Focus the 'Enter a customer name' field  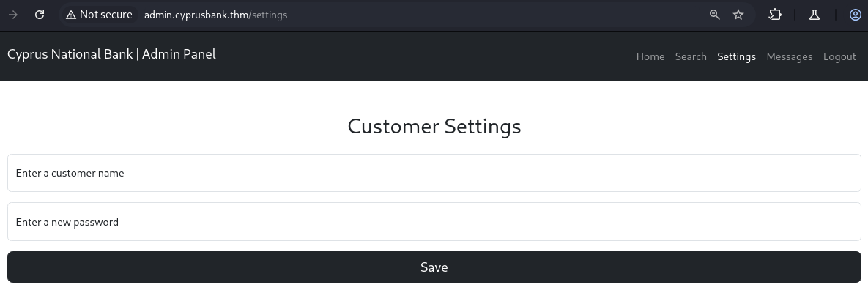[x=434, y=173]
